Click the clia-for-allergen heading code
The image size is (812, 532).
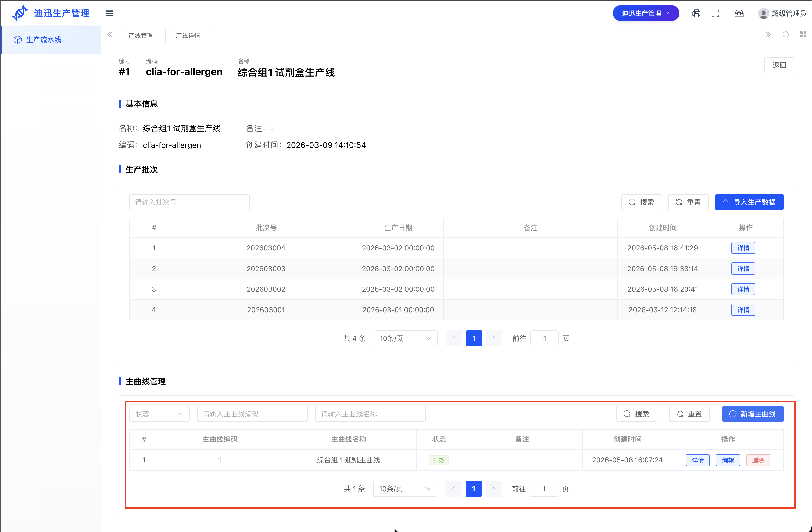click(184, 72)
